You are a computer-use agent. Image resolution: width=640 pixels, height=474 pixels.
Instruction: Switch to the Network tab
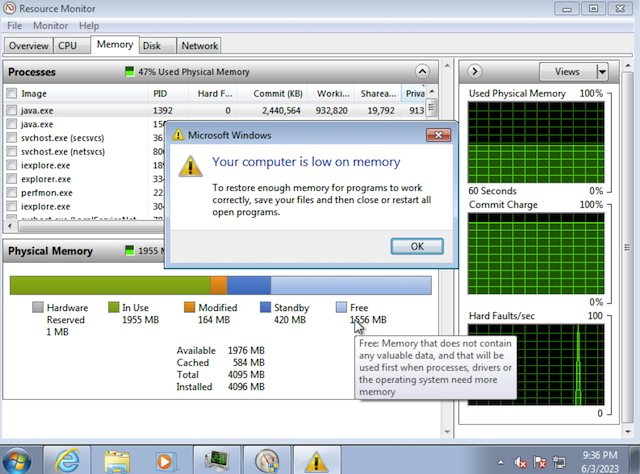pyautogui.click(x=200, y=45)
